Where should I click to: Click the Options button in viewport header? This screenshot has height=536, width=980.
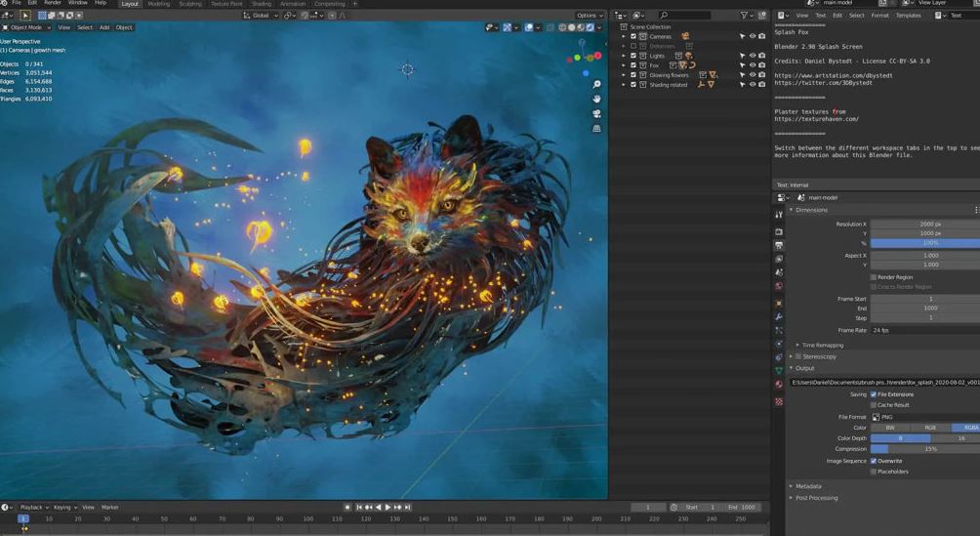pyautogui.click(x=590, y=15)
